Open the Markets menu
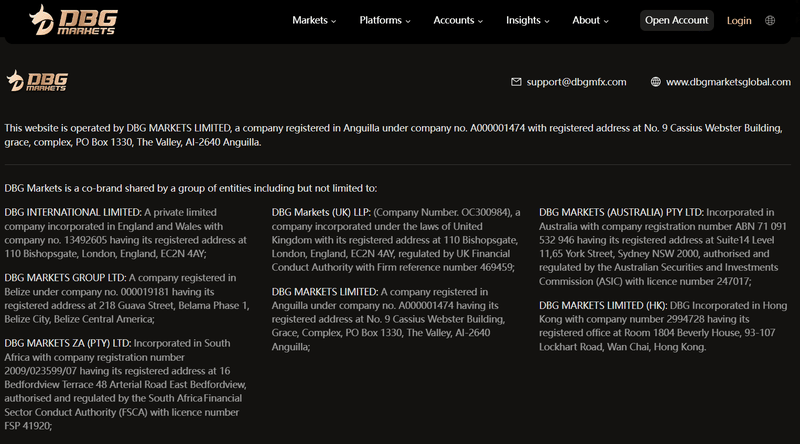This screenshot has width=800, height=444. point(314,20)
